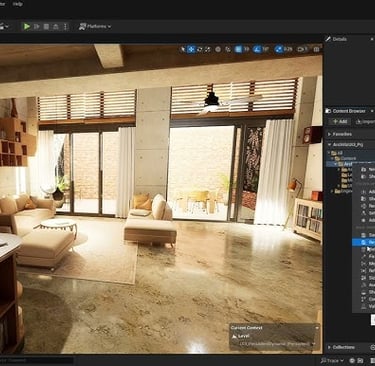The image size is (375, 366).
Task: Click the Import button in Content Browser
Action: pyautogui.click(x=365, y=122)
